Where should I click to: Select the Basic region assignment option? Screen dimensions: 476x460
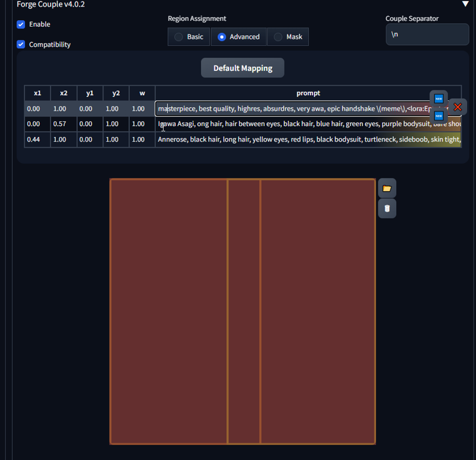point(189,37)
